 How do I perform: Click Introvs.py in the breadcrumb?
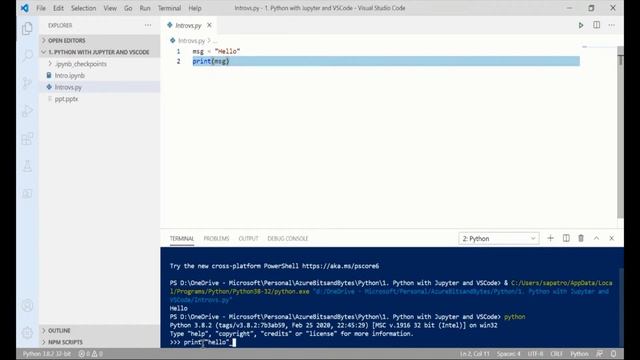(191, 41)
